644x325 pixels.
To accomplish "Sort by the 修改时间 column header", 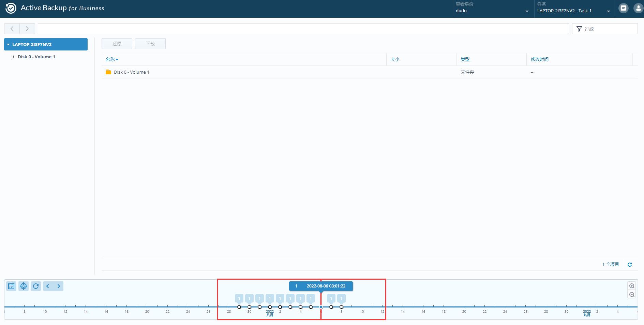I will (539, 59).
